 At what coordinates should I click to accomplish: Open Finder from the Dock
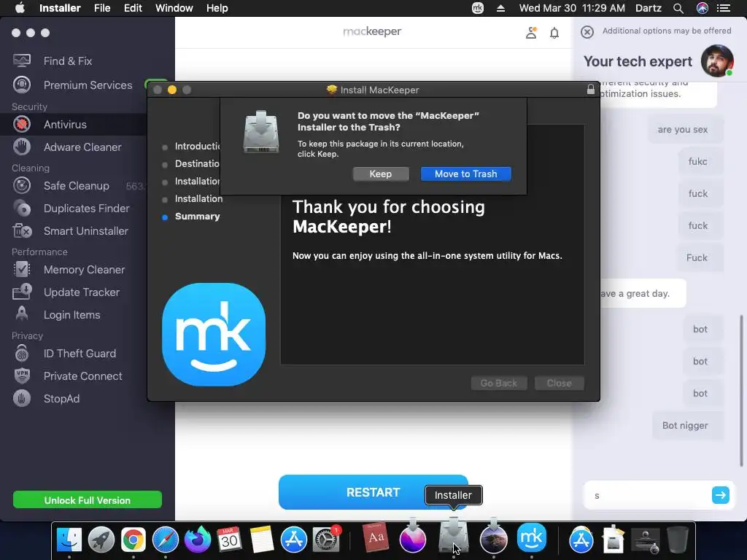69,539
